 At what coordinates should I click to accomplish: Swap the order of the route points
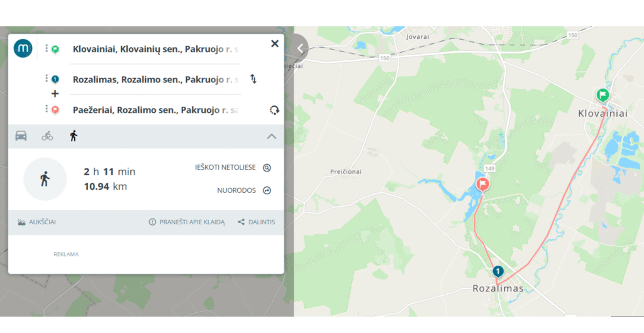point(253,79)
